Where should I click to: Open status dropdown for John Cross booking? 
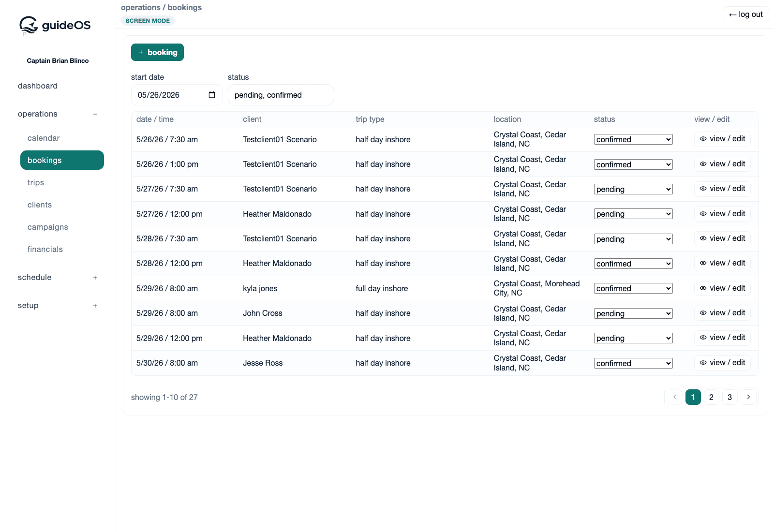633,313
